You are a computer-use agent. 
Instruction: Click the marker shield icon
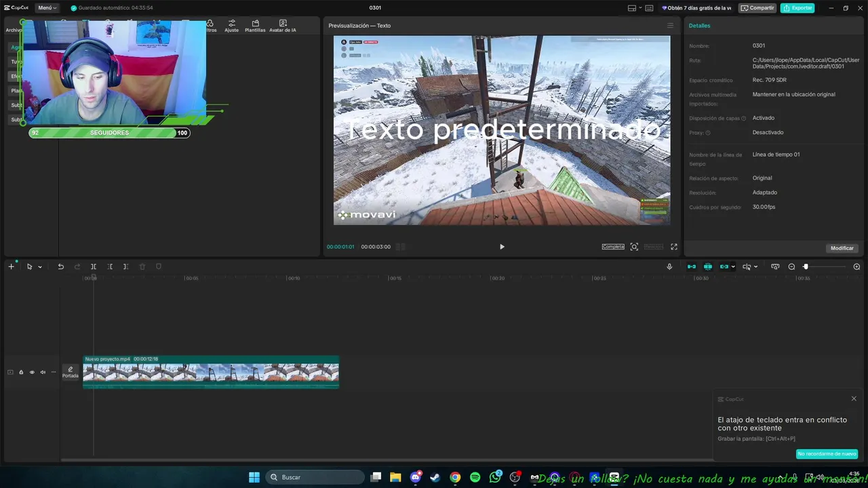pyautogui.click(x=159, y=266)
